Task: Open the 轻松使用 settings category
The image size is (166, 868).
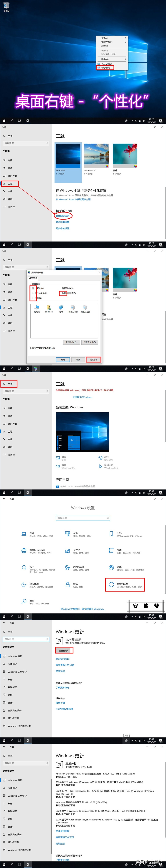Action: (x=37, y=585)
